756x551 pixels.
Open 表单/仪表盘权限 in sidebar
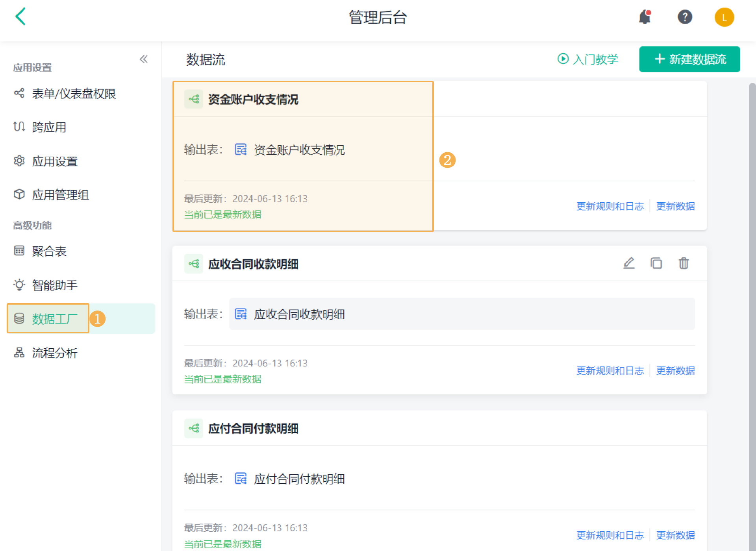(x=74, y=94)
